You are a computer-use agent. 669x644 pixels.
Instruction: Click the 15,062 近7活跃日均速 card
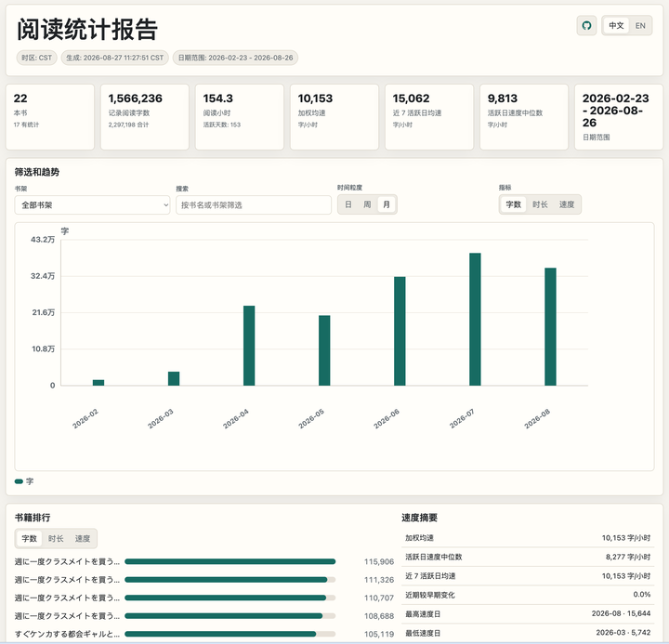[429, 117]
